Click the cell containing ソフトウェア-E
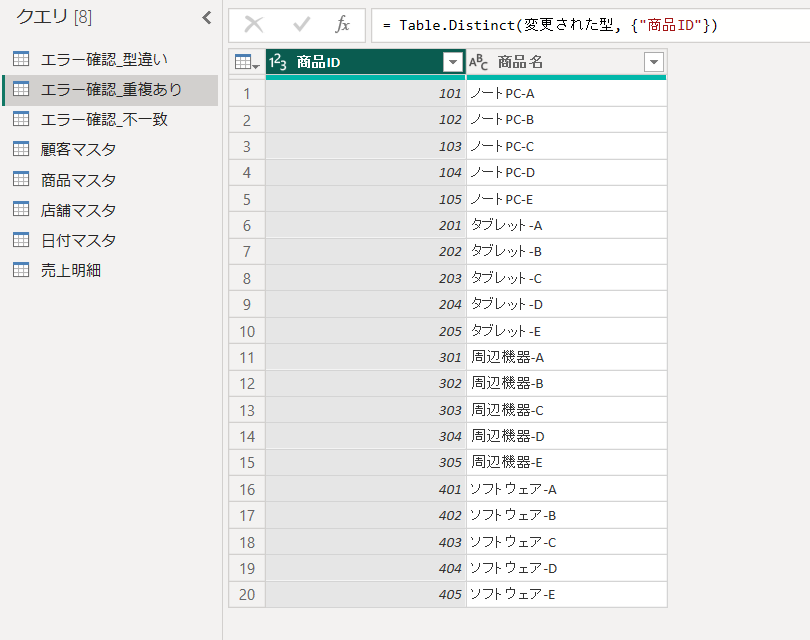This screenshot has height=640, width=810. click(567, 594)
